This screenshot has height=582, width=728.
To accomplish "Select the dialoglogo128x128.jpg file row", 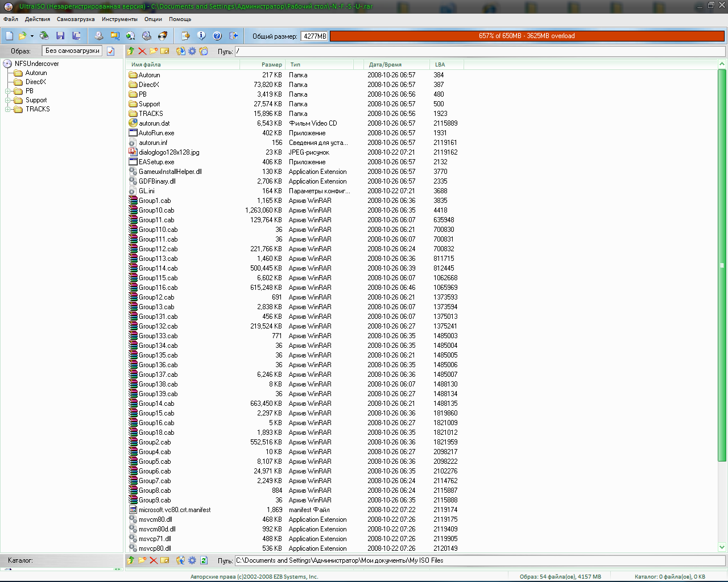I will (296, 152).
